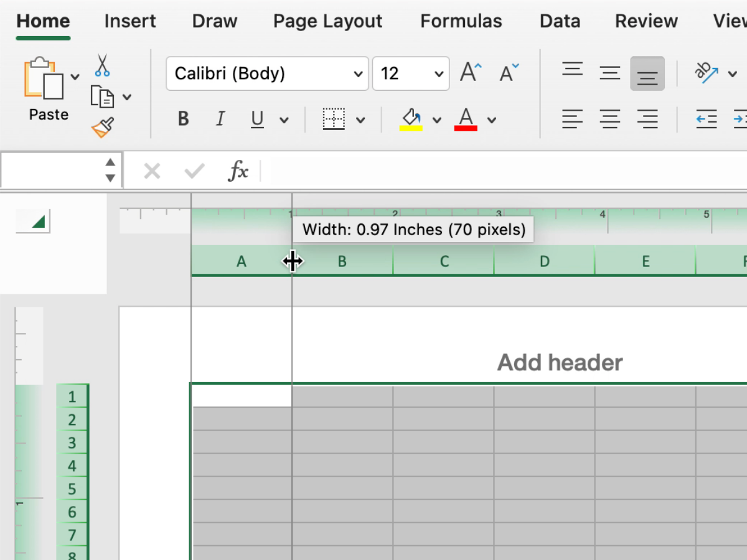747x560 pixels.
Task: Switch to the Formulas ribbon tab
Action: point(461,21)
